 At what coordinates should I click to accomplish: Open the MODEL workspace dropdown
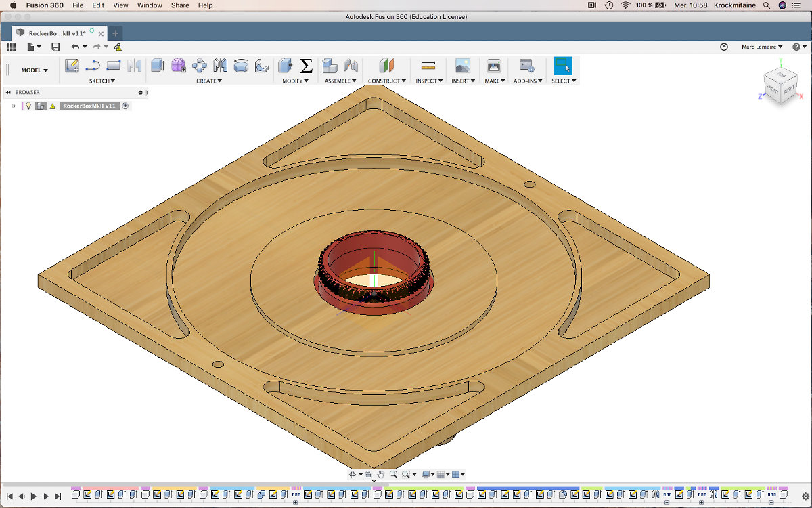35,70
